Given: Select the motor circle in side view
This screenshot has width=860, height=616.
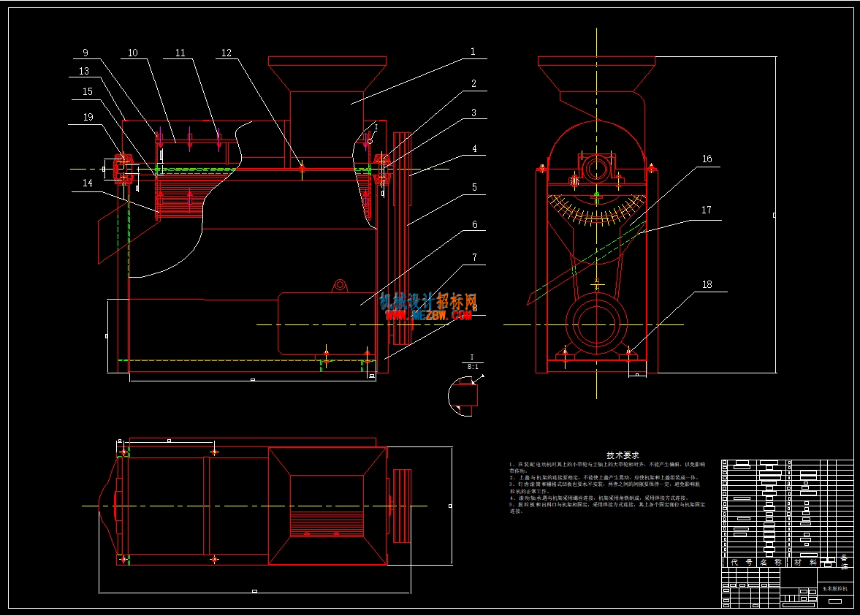Looking at the screenshot, I should pos(597,324).
